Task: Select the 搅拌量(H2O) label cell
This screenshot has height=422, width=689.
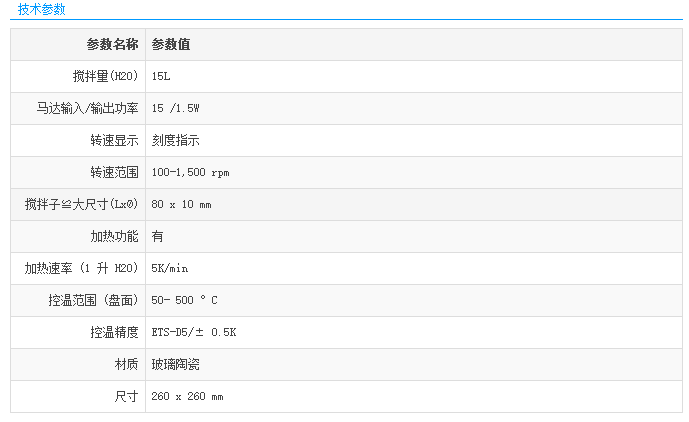Action: pos(105,76)
